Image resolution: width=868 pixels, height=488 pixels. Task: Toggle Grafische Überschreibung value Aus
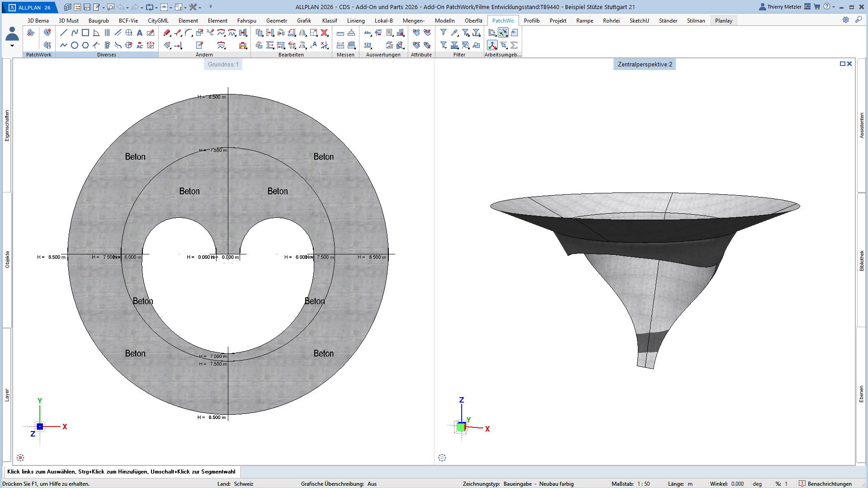[372, 483]
